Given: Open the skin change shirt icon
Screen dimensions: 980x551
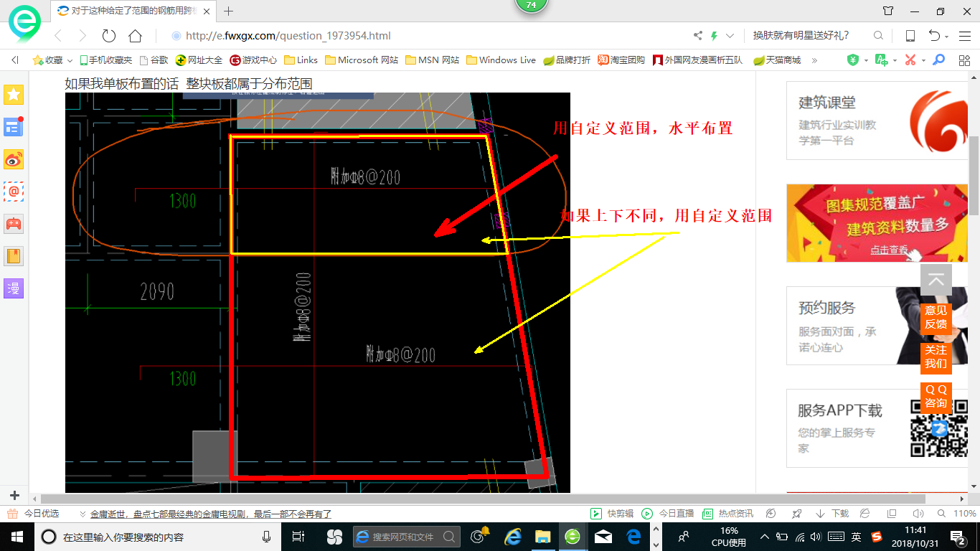Looking at the screenshot, I should coord(888,11).
